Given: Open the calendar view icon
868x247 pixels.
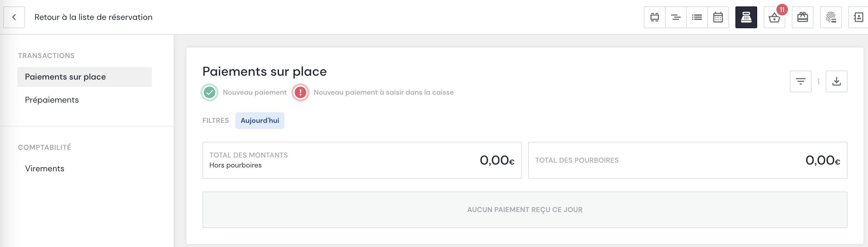Looking at the screenshot, I should pos(718,17).
